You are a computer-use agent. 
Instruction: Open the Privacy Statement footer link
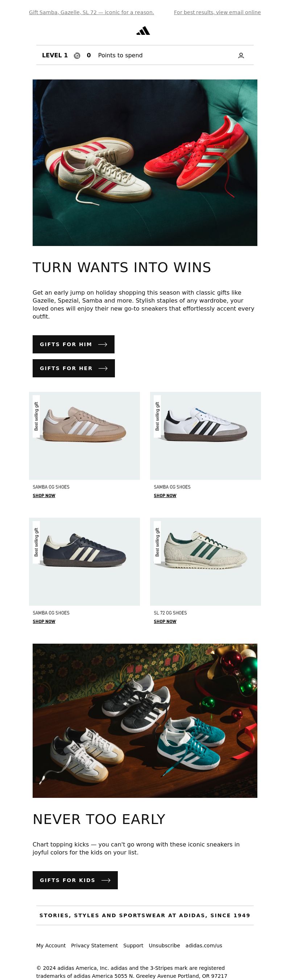pyautogui.click(x=94, y=946)
